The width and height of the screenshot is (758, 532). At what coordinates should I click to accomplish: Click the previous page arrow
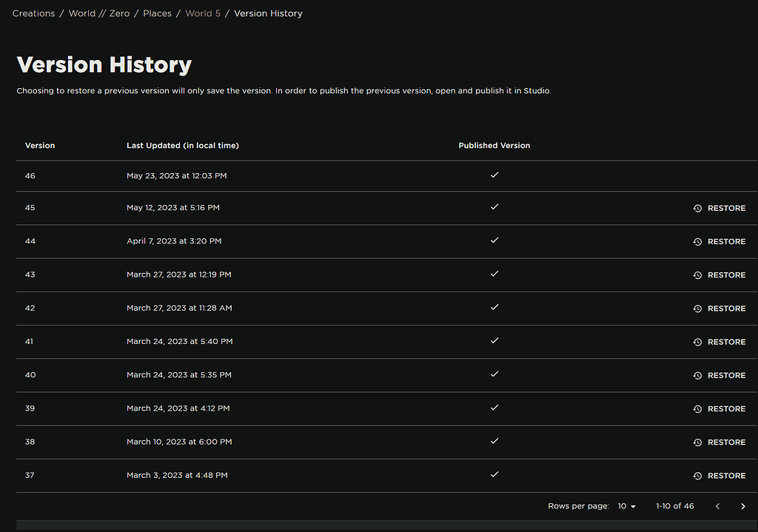(x=717, y=506)
